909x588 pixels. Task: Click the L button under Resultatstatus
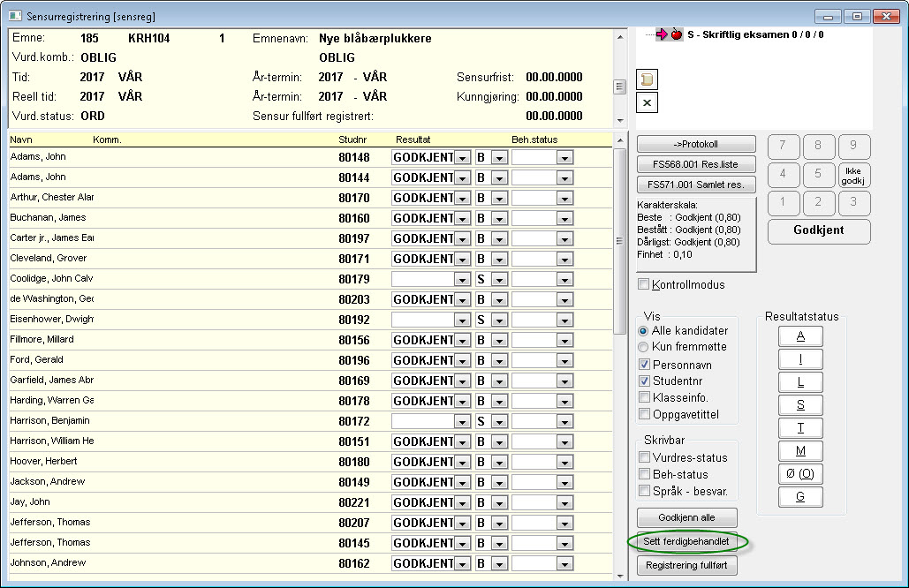(800, 382)
